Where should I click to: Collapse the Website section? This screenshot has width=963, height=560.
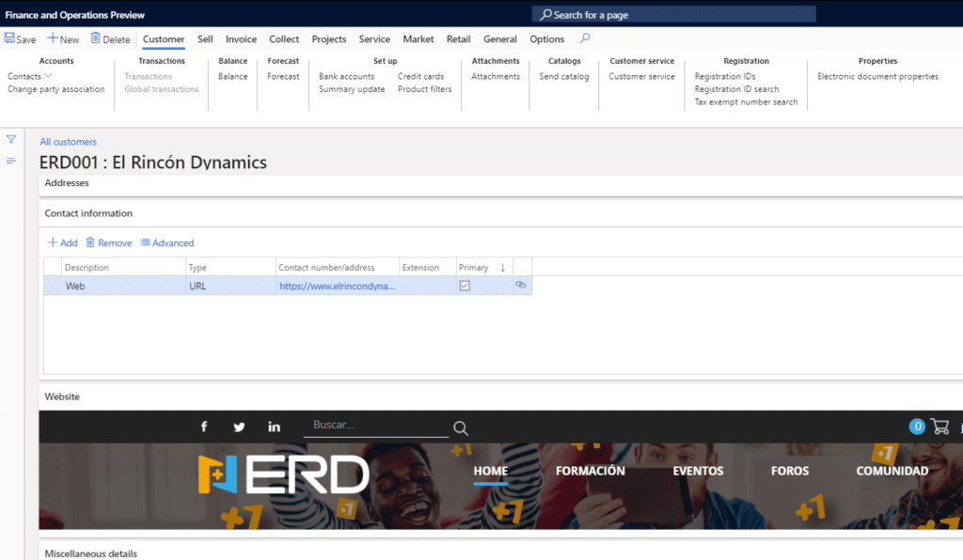coord(62,397)
